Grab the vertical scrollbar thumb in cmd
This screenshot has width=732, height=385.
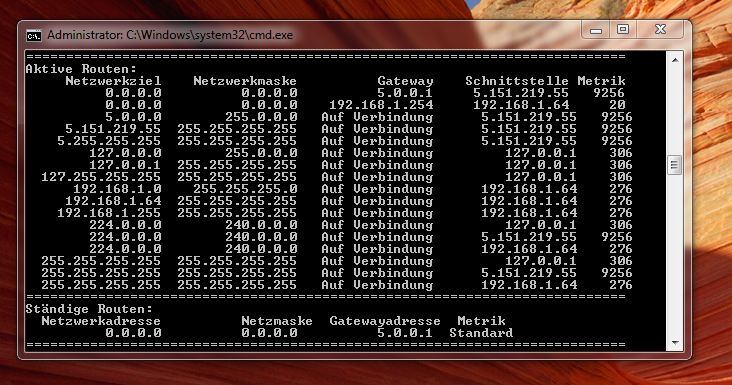click(x=675, y=165)
